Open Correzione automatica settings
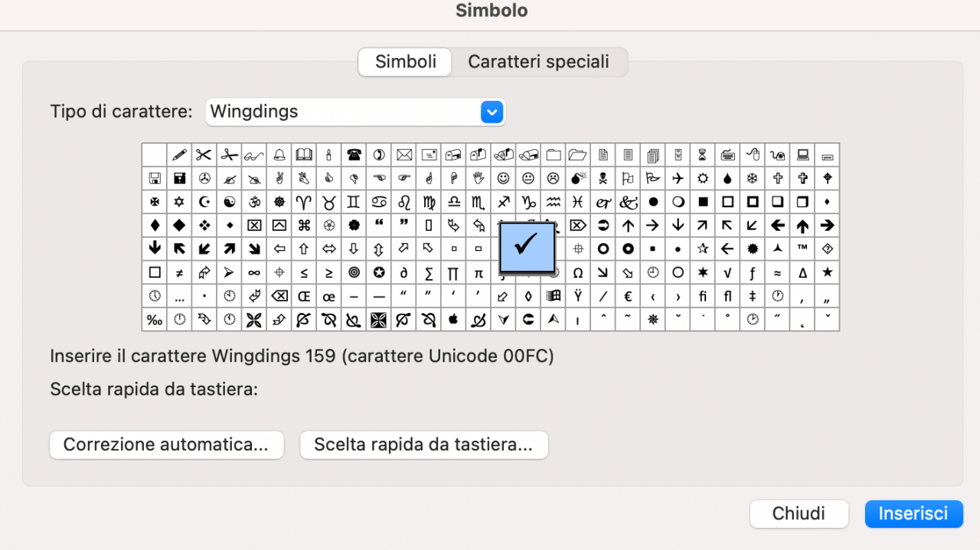The image size is (980, 550). pos(166,445)
